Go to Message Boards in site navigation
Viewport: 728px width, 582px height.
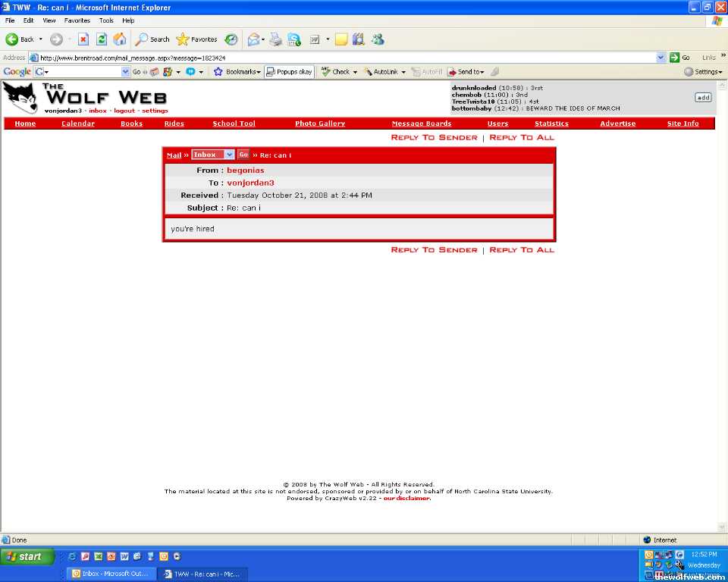[x=421, y=124]
